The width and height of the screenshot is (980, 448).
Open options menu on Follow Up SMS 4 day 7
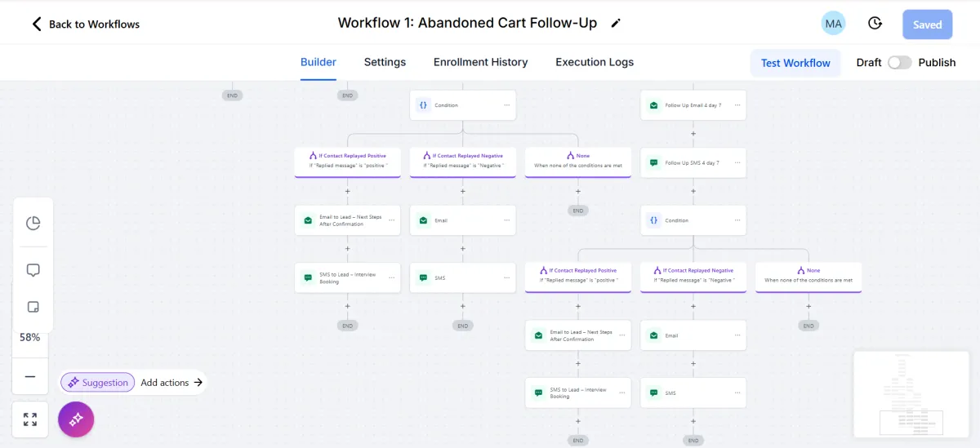[x=737, y=162]
